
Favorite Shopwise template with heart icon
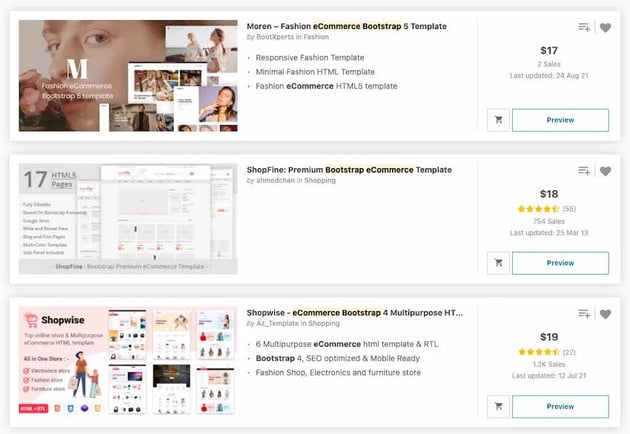pyautogui.click(x=605, y=314)
